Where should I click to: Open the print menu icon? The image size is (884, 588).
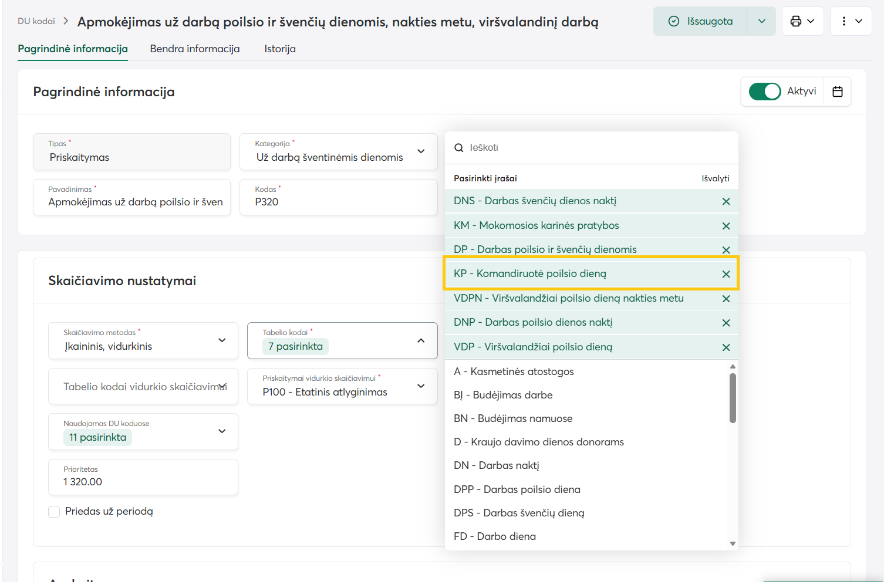(x=802, y=21)
